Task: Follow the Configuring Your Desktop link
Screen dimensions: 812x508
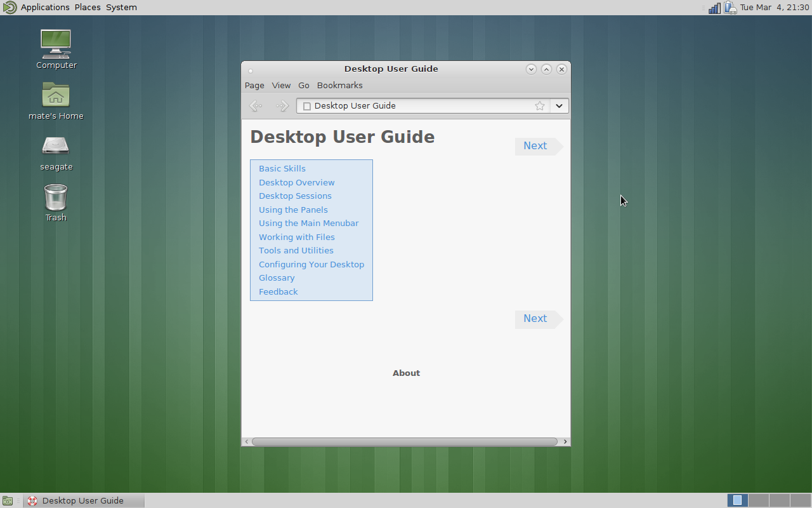Action: tap(311, 264)
